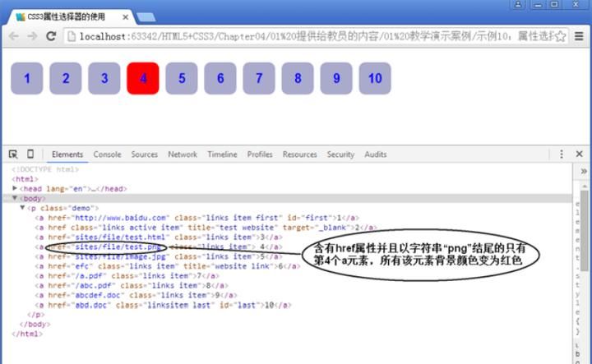Open the Network tab
592x364 pixels.
(x=183, y=154)
